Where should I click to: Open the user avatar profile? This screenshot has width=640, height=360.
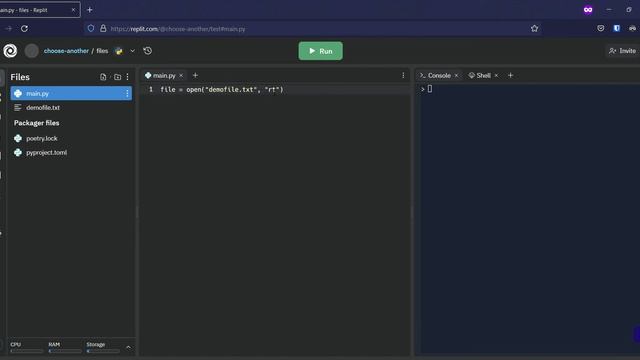click(x=31, y=51)
